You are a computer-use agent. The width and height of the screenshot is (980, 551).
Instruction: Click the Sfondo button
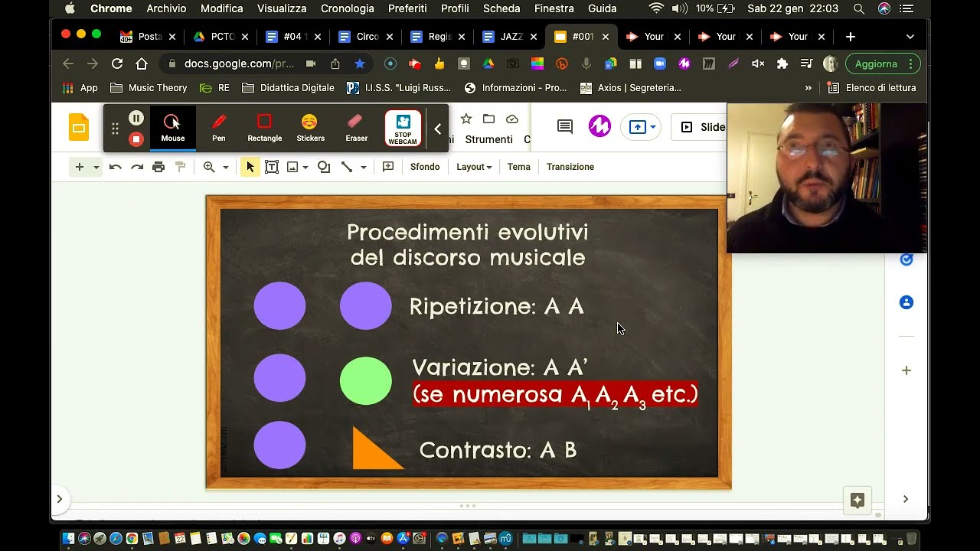(x=425, y=167)
